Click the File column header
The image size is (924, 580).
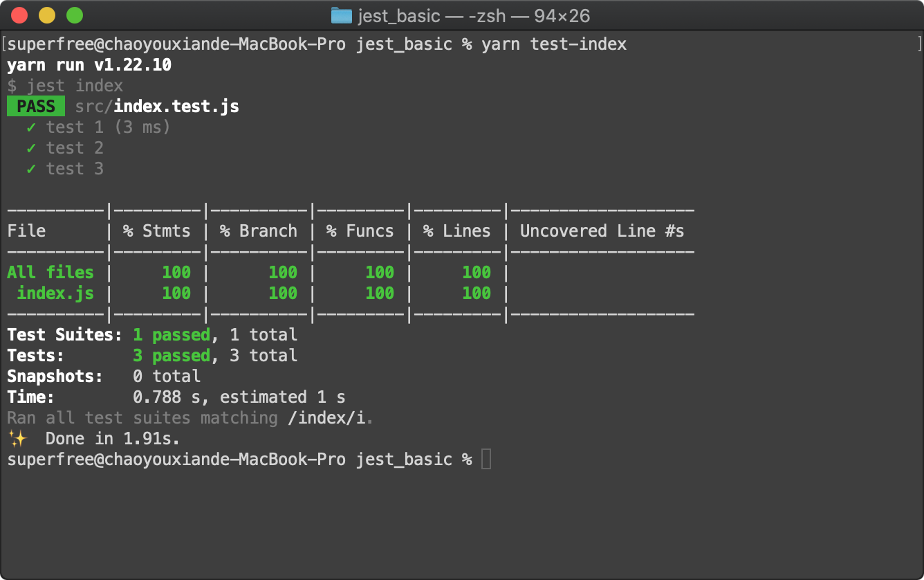point(26,231)
